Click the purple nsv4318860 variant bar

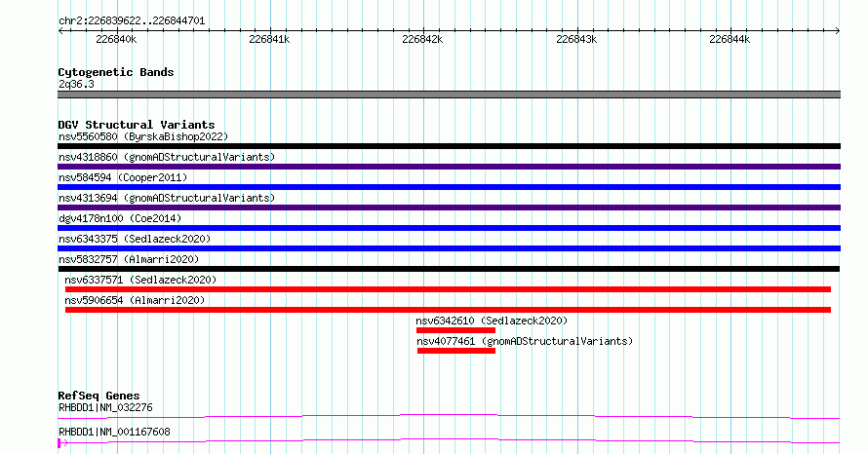point(449,167)
